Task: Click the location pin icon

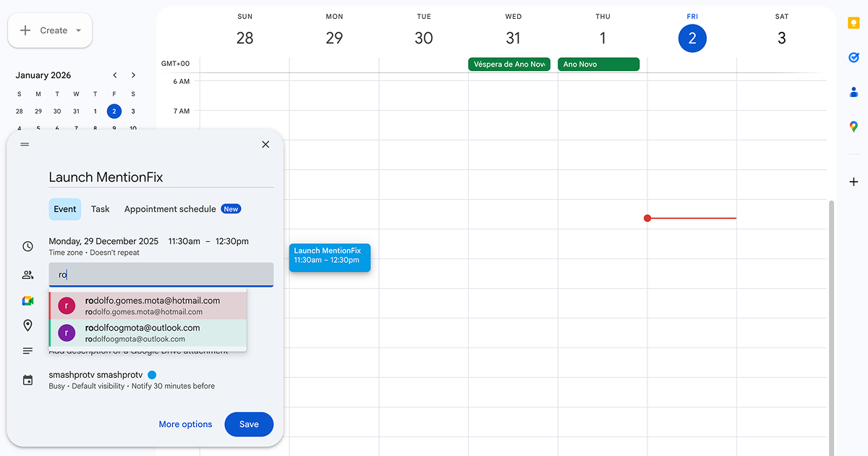Action: point(27,325)
